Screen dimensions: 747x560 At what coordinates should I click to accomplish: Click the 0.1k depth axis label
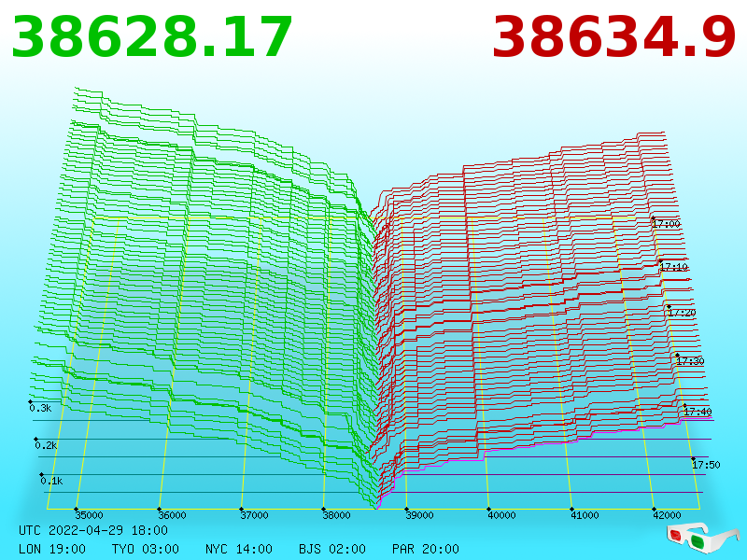[x=51, y=481]
